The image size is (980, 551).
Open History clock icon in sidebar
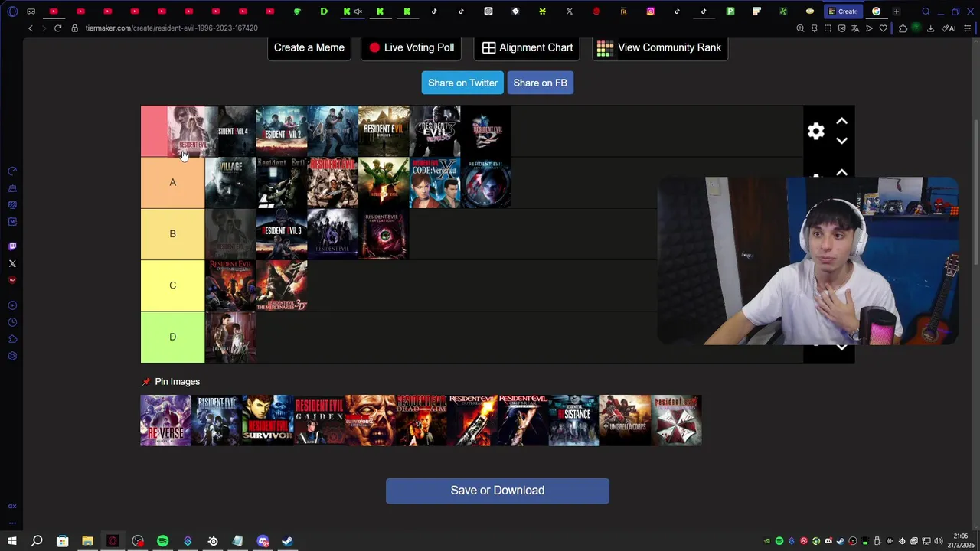12,322
